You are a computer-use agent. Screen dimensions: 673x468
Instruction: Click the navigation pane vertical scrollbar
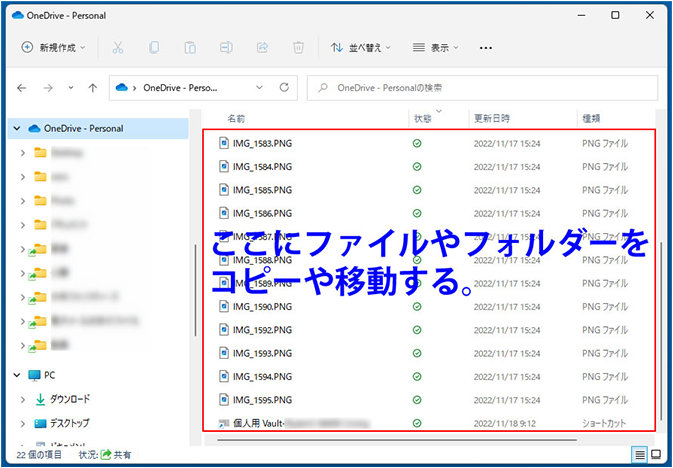coord(196,290)
